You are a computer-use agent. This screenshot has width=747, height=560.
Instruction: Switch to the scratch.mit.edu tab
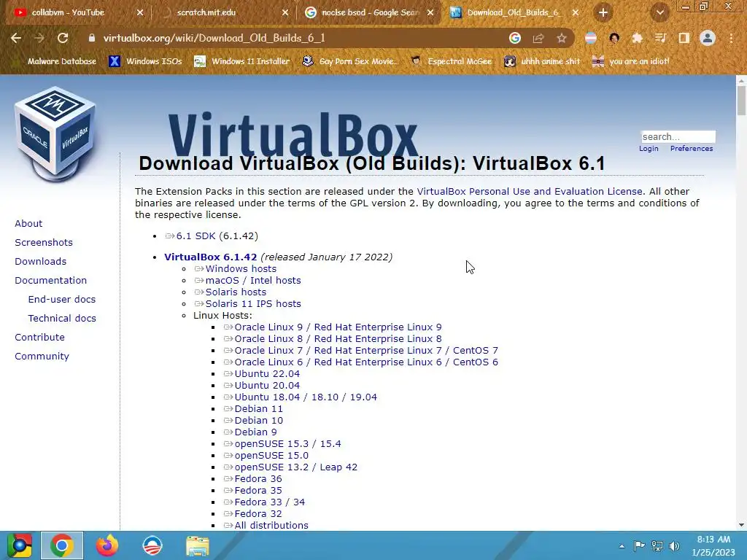(x=206, y=12)
